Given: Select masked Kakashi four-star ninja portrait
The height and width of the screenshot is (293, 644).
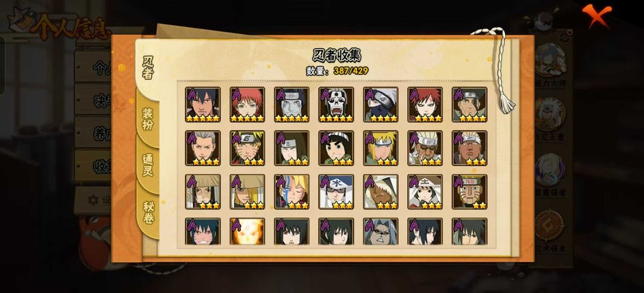Looking at the screenshot, I should (380, 104).
